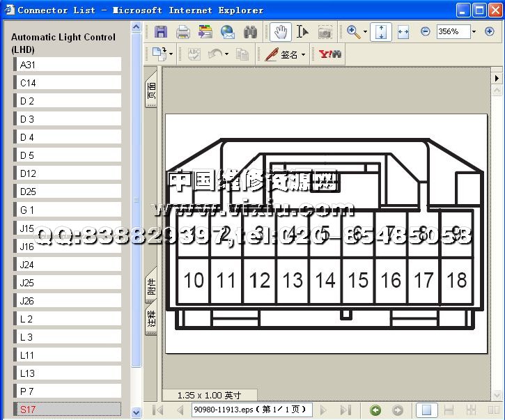Select connector C14 in the list

point(68,82)
